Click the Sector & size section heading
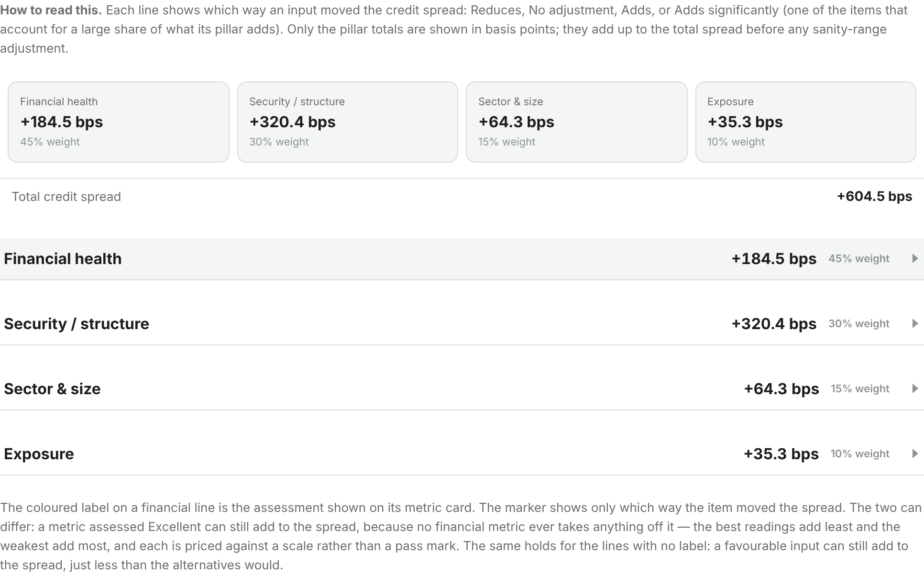Screen dimensions: 924x576 point(52,389)
